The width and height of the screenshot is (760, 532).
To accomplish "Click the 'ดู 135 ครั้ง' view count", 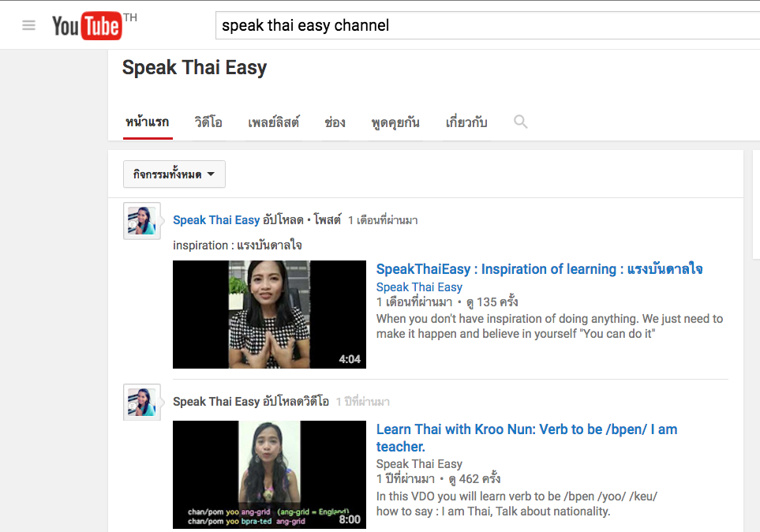I will 492,302.
